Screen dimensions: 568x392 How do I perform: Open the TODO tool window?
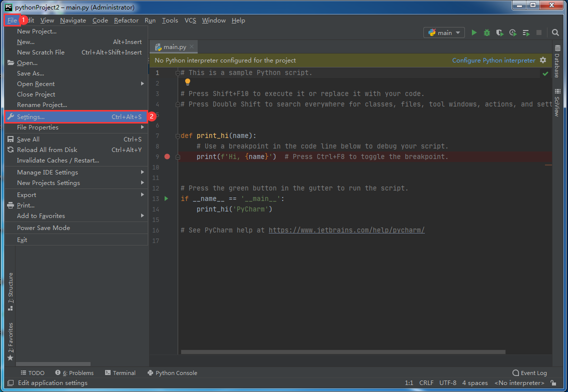[33, 372]
